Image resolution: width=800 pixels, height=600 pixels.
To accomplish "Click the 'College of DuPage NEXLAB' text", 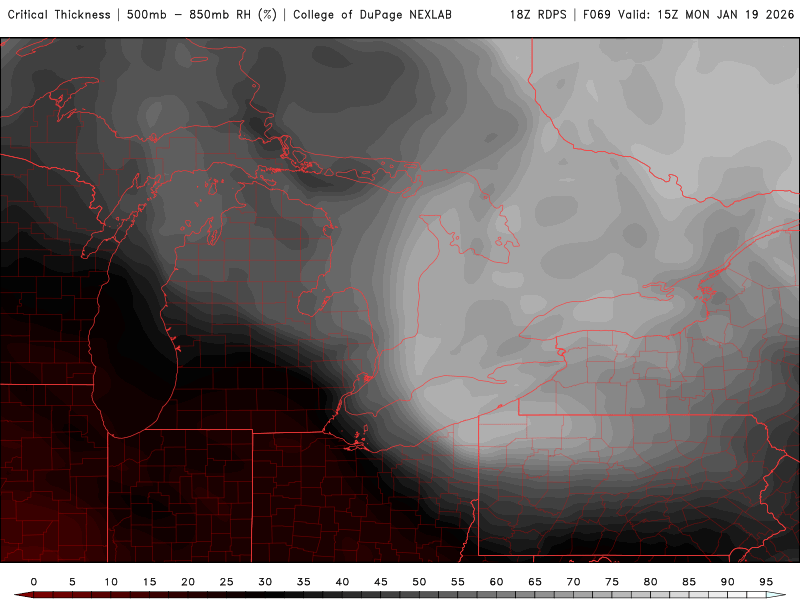I will pos(372,15).
